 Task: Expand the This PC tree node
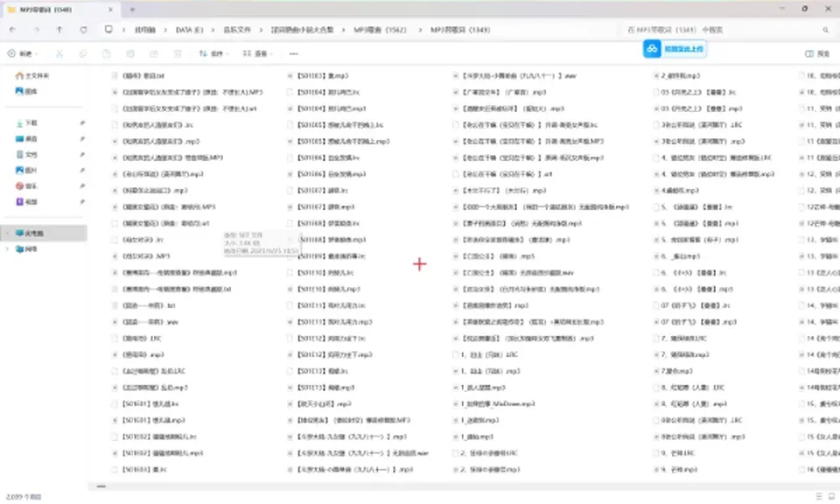click(8, 233)
